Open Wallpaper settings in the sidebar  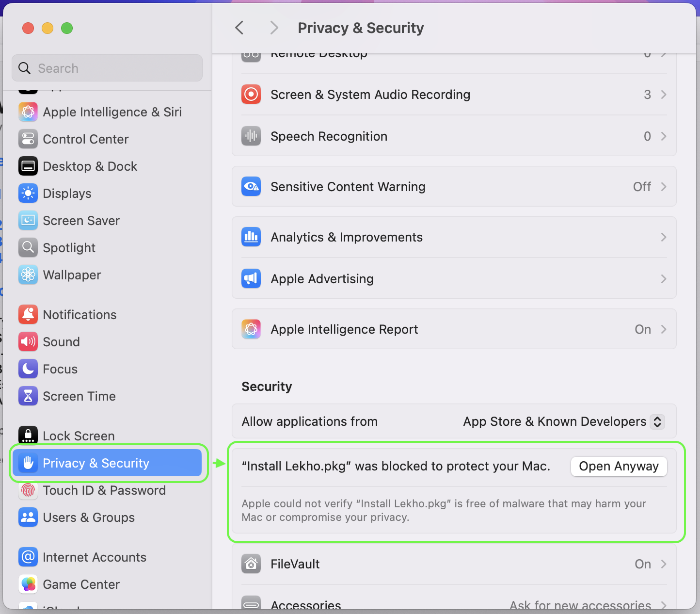pos(107,275)
